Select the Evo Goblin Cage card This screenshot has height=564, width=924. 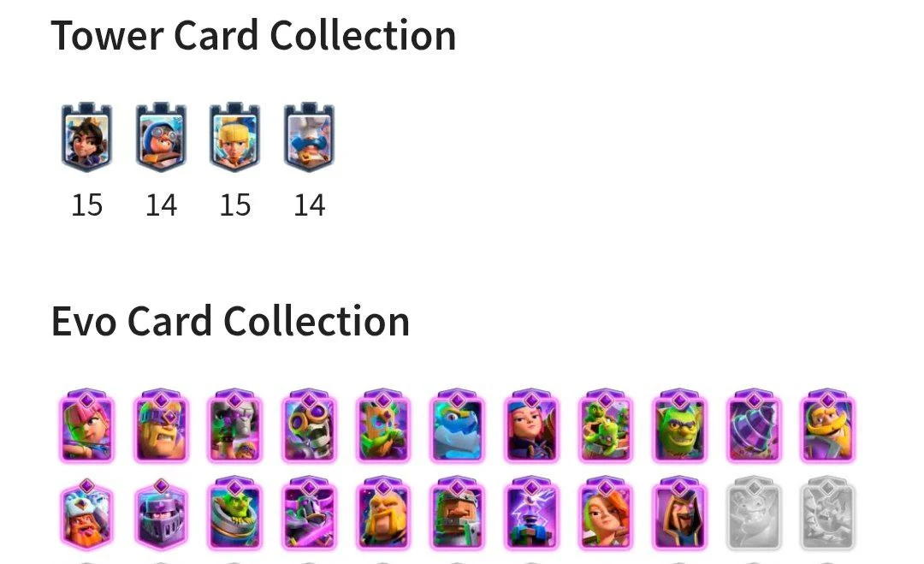coord(234,514)
